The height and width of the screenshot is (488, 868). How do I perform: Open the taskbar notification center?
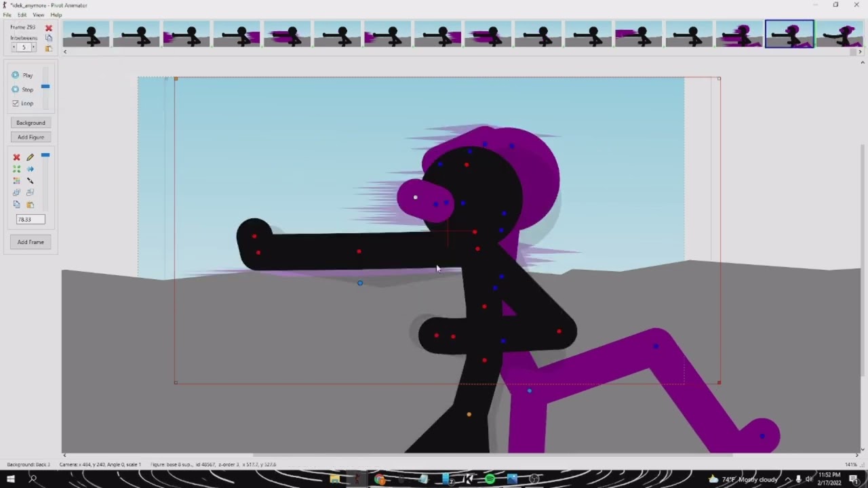click(x=854, y=479)
